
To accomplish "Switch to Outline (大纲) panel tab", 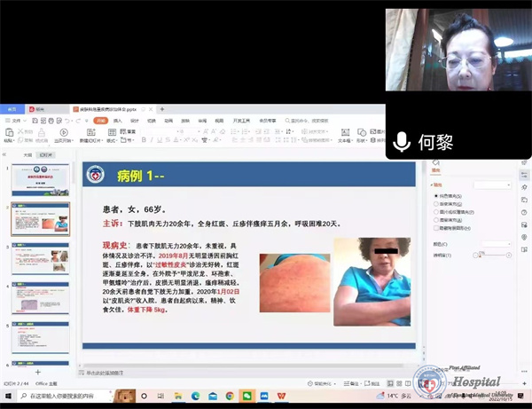I will (x=27, y=154).
